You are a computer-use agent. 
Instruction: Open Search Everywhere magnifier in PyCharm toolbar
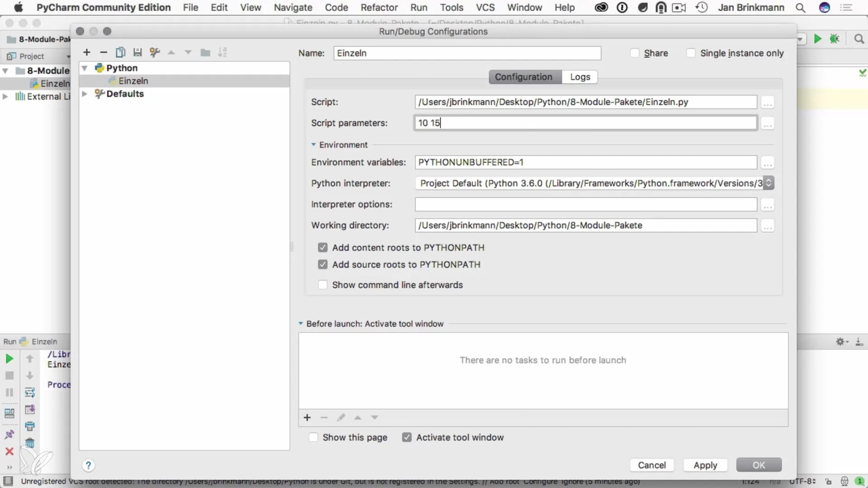click(859, 39)
